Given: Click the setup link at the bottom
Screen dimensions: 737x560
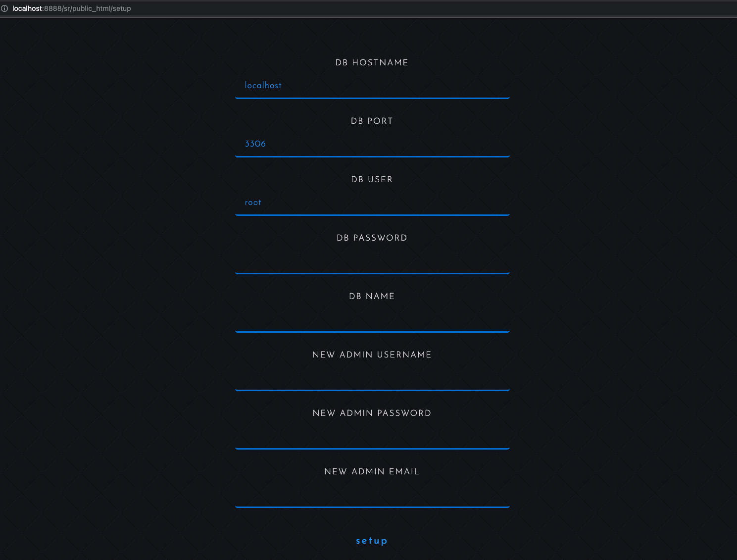Looking at the screenshot, I should [x=372, y=541].
